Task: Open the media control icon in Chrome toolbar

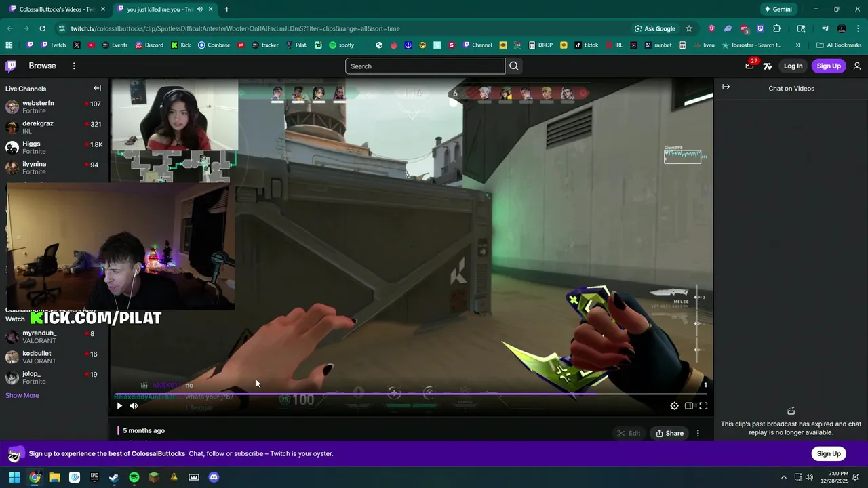Action: [825, 28]
